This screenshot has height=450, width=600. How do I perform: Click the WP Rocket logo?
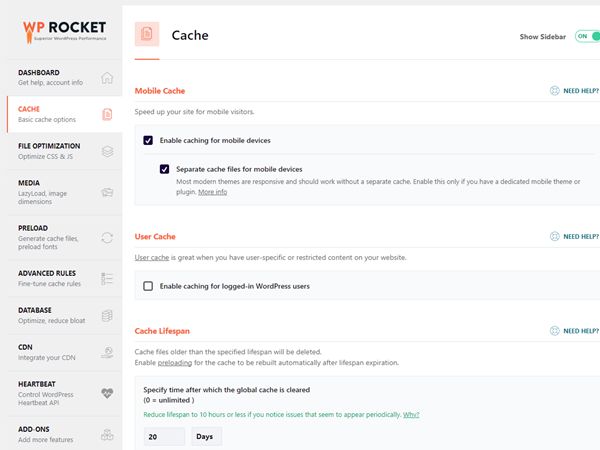click(64, 32)
